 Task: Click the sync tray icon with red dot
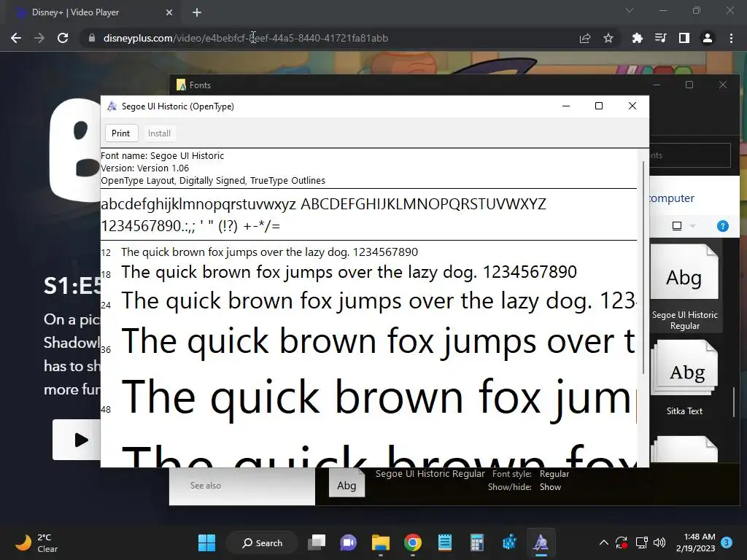coord(622,542)
